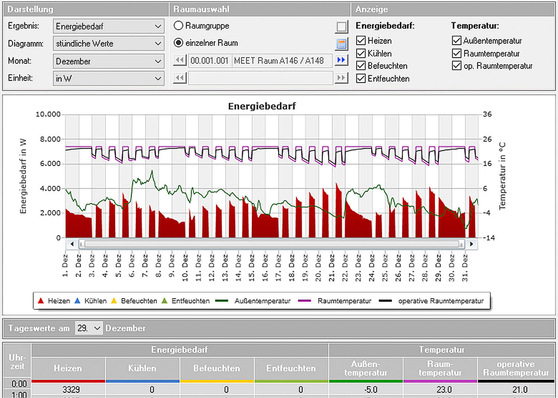Expand the Monat Dezember dropdown
The width and height of the screenshot is (558, 398).
coord(109,61)
